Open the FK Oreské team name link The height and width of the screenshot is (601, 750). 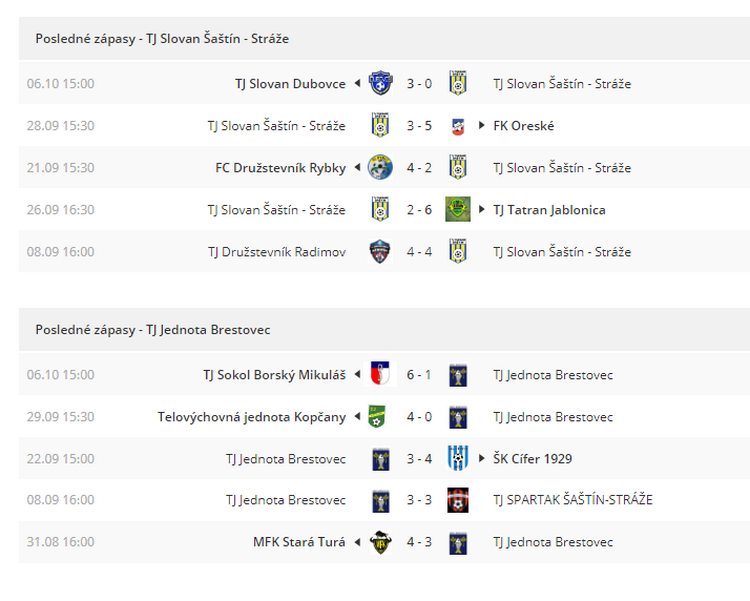point(524,126)
